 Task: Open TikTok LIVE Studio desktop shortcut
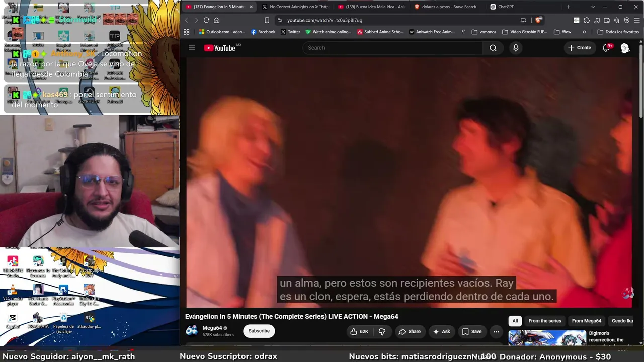point(13,266)
